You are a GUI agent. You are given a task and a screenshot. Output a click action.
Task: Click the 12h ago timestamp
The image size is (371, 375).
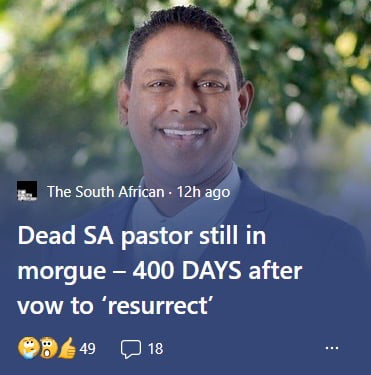(203, 192)
